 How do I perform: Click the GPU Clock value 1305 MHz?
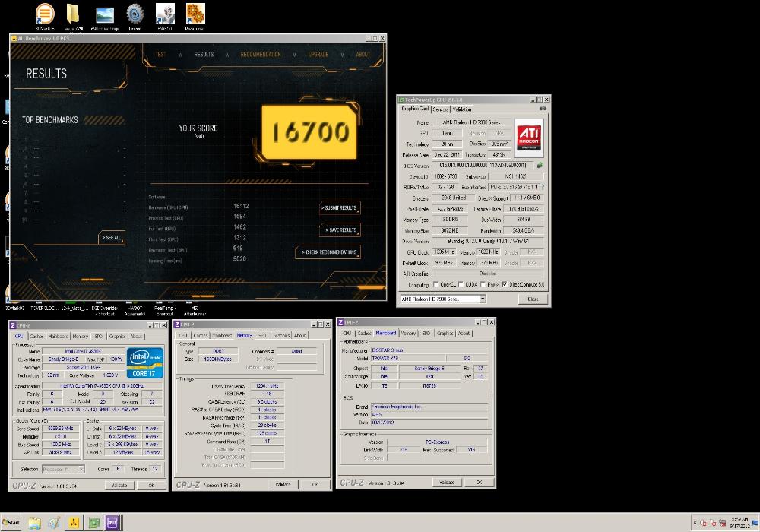(444, 252)
